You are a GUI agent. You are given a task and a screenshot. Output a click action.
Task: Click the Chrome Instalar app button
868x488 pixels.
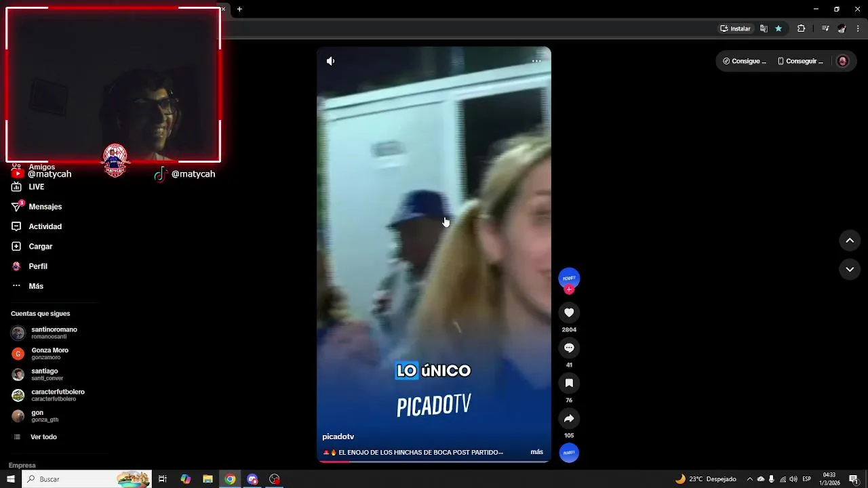(x=735, y=28)
